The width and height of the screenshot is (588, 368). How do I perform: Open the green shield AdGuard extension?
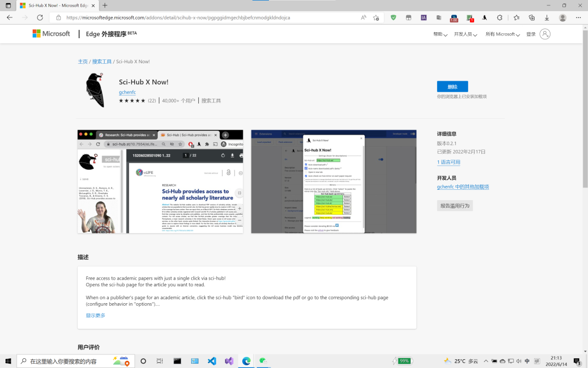coord(394,17)
